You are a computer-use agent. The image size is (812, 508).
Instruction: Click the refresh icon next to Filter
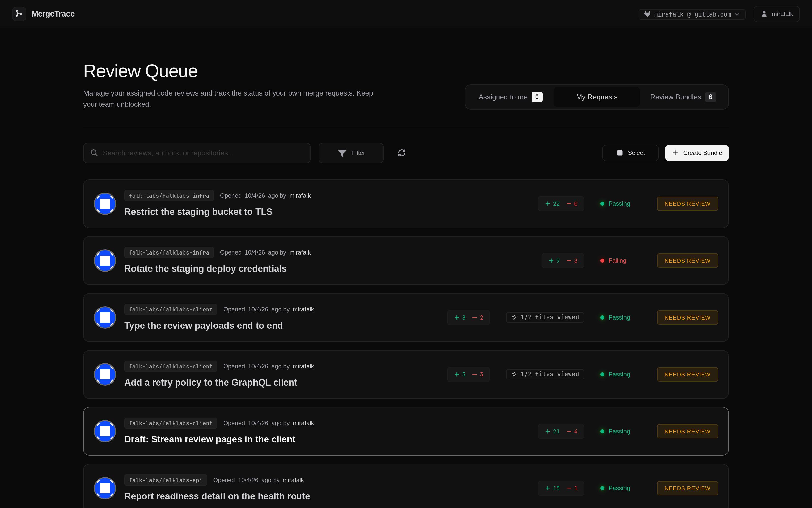[402, 153]
